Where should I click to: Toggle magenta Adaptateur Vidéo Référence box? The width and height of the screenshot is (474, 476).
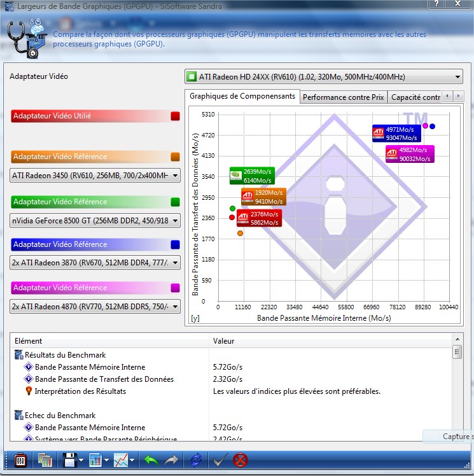click(175, 288)
